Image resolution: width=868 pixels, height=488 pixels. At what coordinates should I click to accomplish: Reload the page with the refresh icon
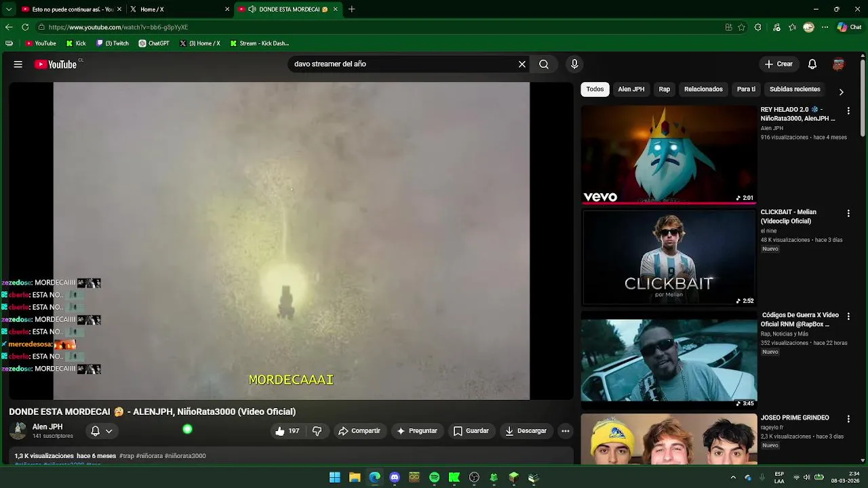25,27
